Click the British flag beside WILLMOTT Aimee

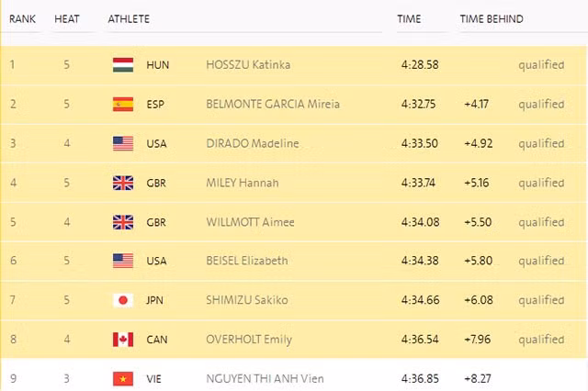(x=123, y=222)
